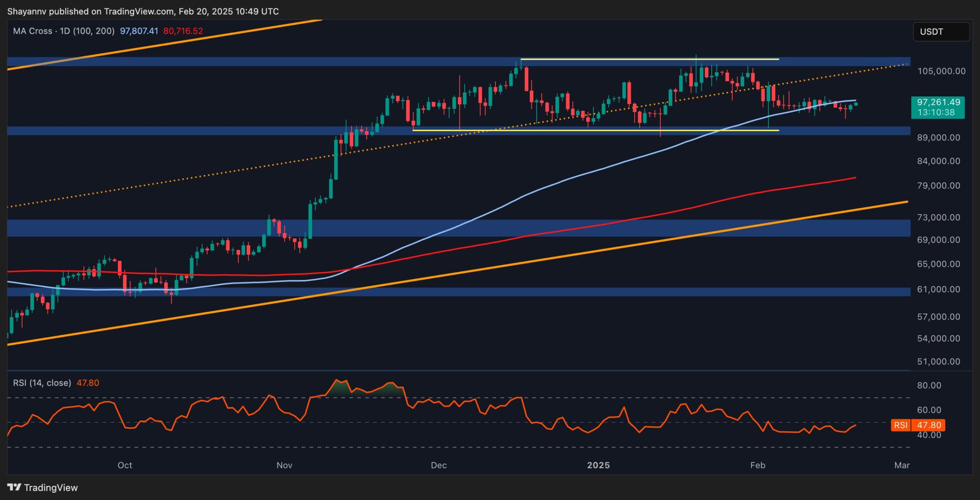Click the USDT currency selector box
This screenshot has width=980, height=500.
click(x=941, y=32)
